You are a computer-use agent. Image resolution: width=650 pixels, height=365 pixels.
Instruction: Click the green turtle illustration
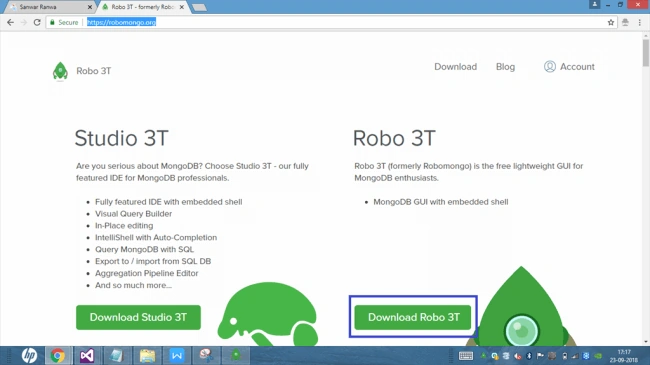click(x=268, y=314)
